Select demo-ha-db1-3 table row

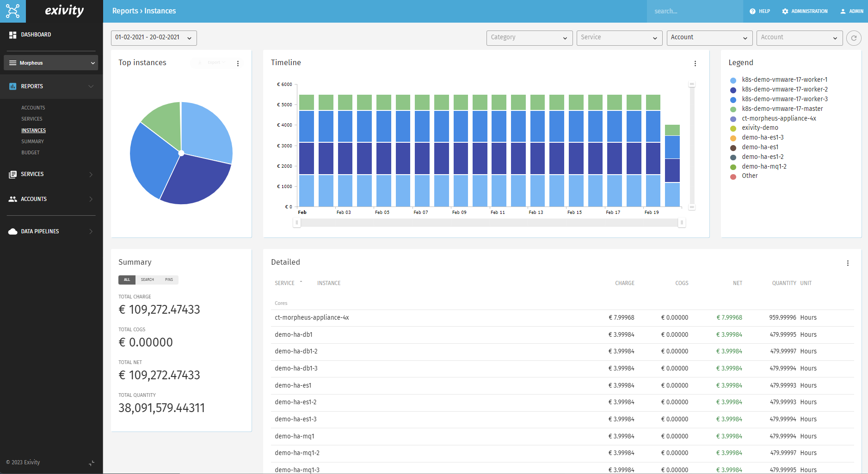click(562, 369)
